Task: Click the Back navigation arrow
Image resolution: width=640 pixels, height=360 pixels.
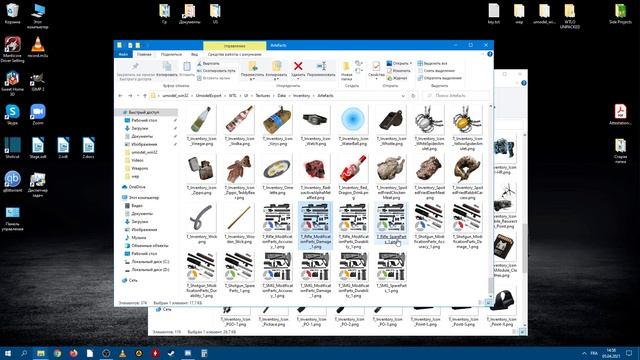Action: click(x=120, y=96)
